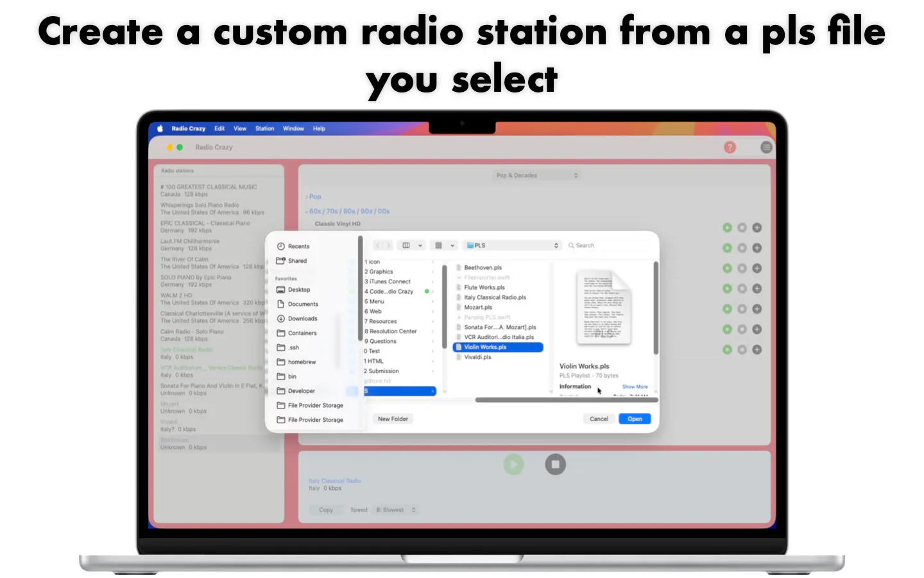
Task: Open the PLS folder path popup
Action: 513,245
